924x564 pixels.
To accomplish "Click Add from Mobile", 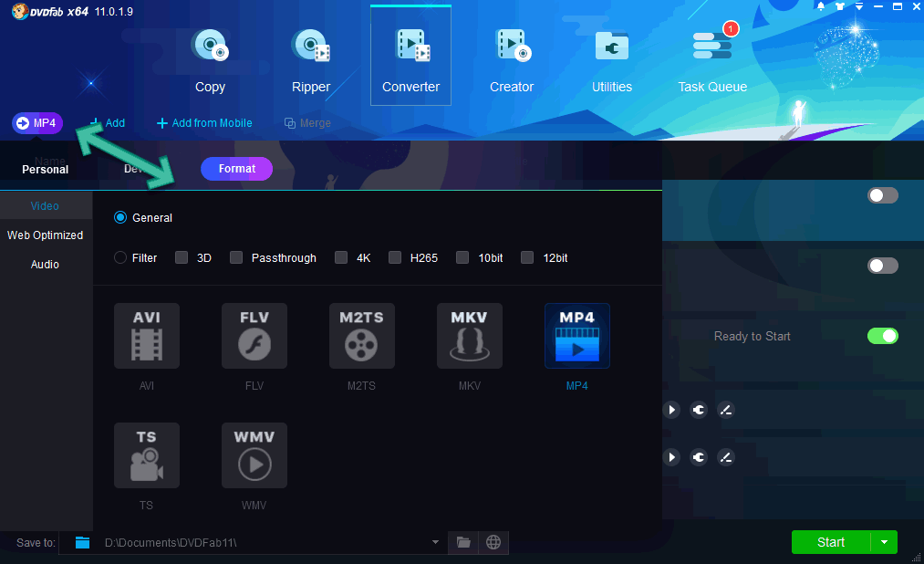I will pos(204,123).
